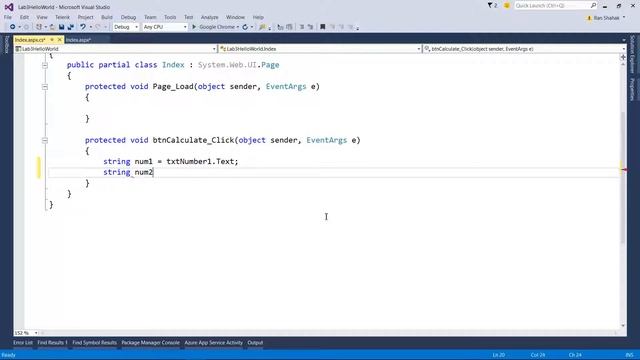Click the yellow feedback smiley icon
The image size is (640, 360).
(x=507, y=6)
